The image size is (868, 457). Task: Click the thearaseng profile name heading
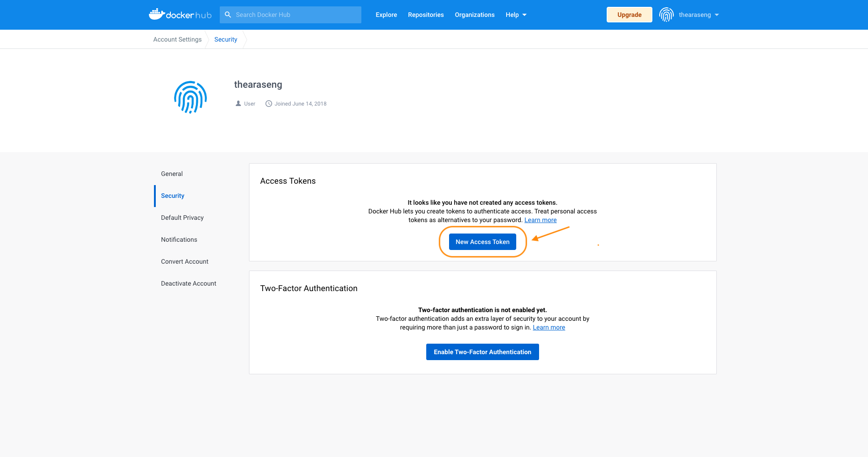258,85
